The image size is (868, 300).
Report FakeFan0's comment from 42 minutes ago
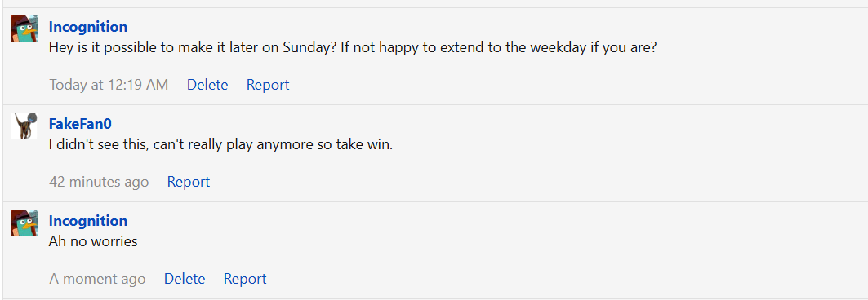189,182
